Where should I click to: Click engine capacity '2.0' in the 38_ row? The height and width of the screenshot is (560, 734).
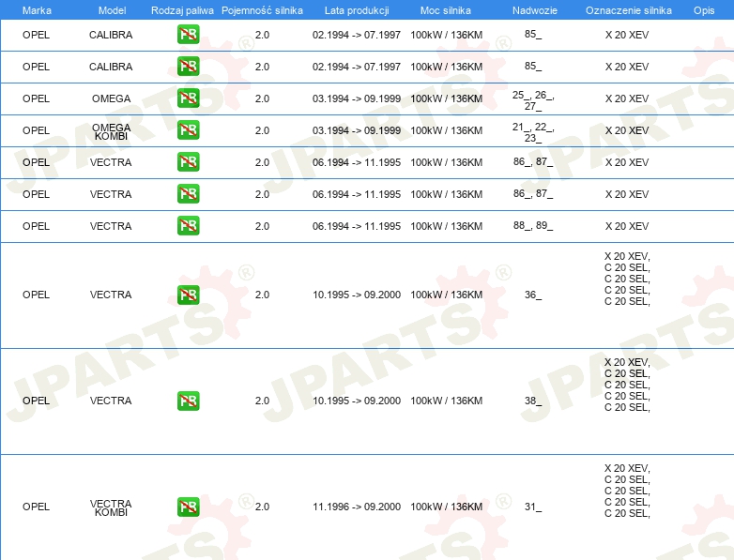pyautogui.click(x=262, y=401)
